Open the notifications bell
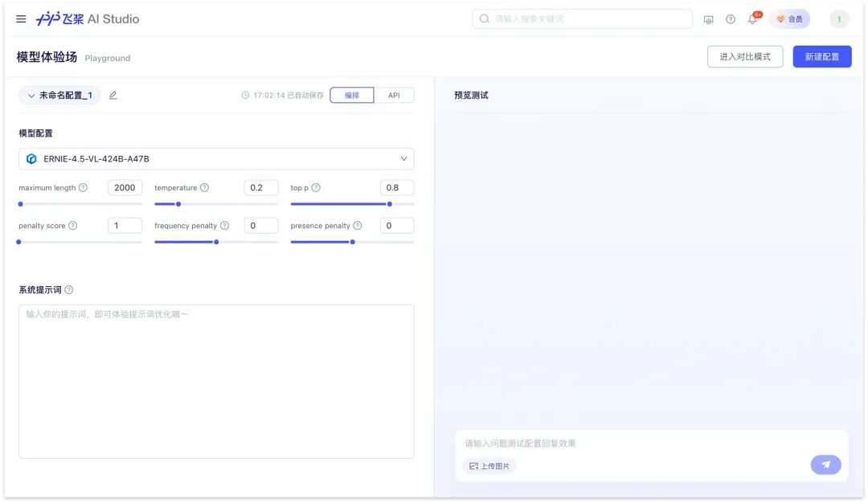This screenshot has width=868, height=503. click(x=751, y=19)
